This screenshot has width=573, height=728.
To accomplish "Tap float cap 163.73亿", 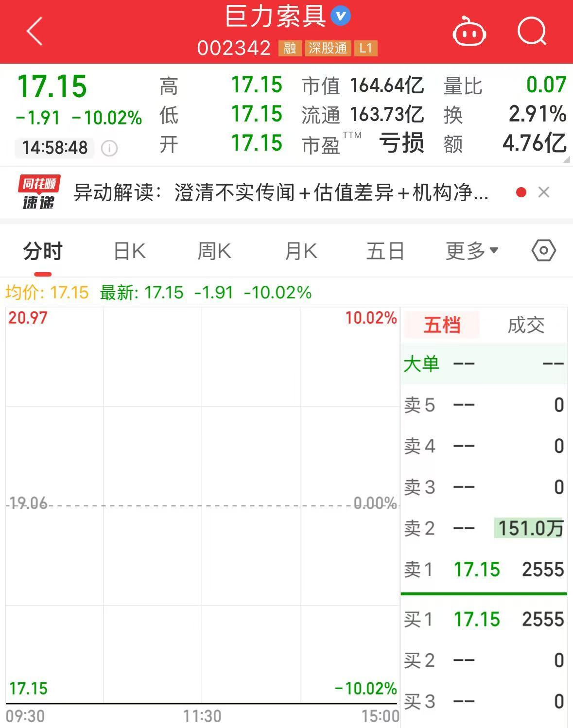I will point(387,115).
